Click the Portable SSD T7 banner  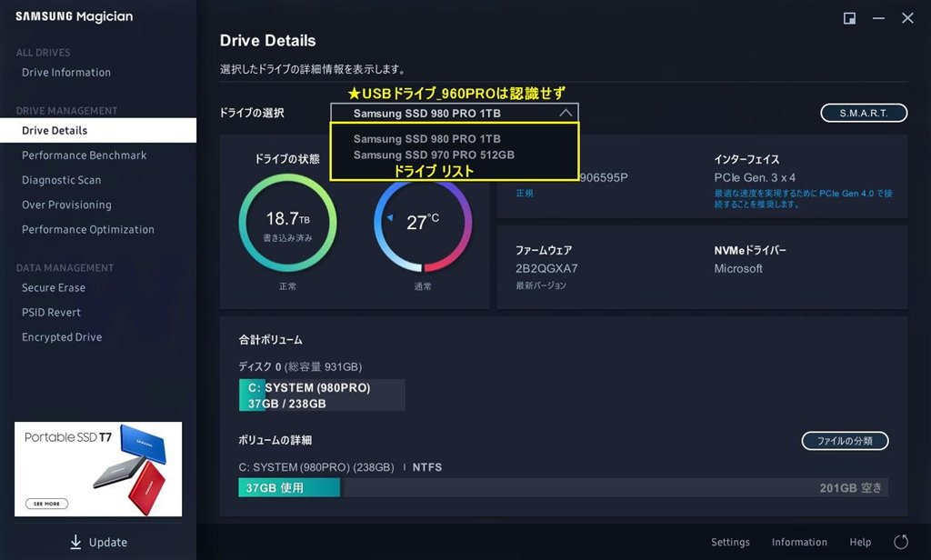click(98, 469)
